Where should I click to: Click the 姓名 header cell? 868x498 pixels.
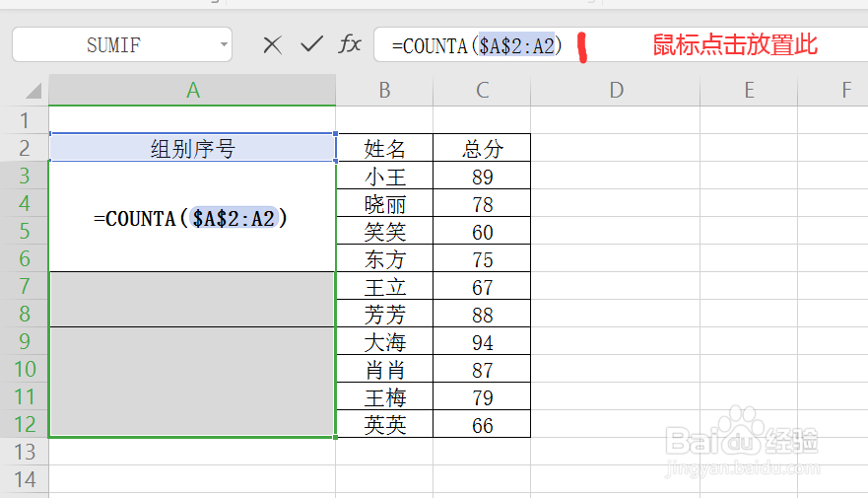[x=384, y=149]
